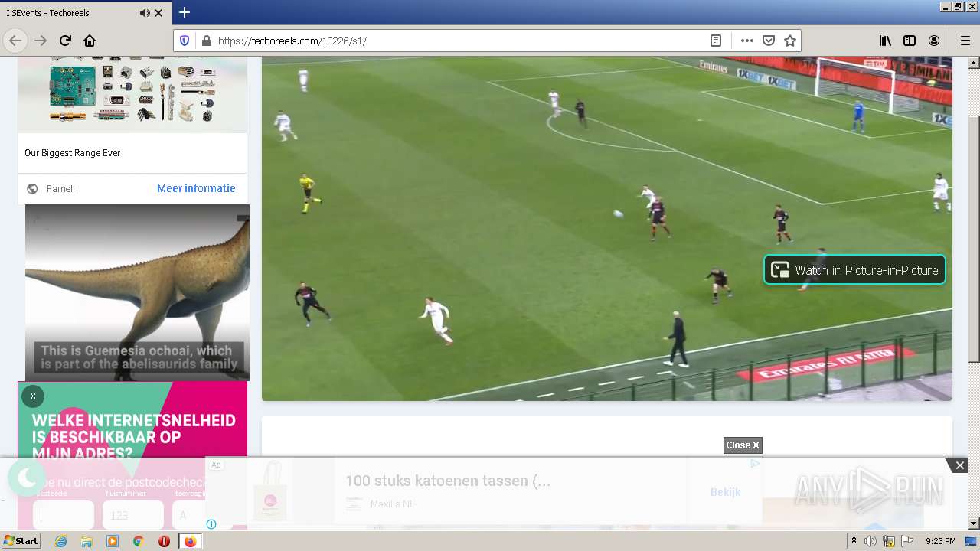This screenshot has width=980, height=551.
Task: Click the postcode input field
Action: 64,515
